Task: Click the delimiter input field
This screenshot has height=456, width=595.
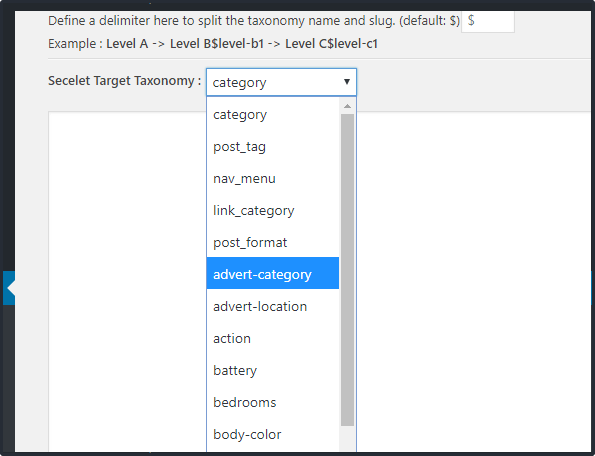Action: click(488, 21)
